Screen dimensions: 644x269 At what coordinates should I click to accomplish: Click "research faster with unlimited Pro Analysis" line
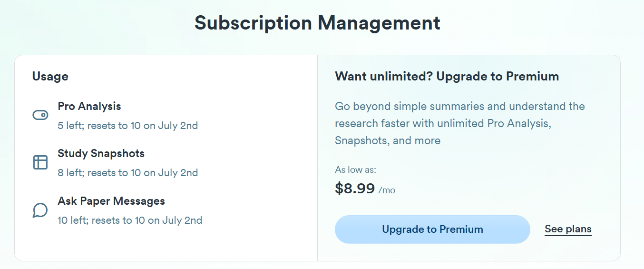coord(443,123)
